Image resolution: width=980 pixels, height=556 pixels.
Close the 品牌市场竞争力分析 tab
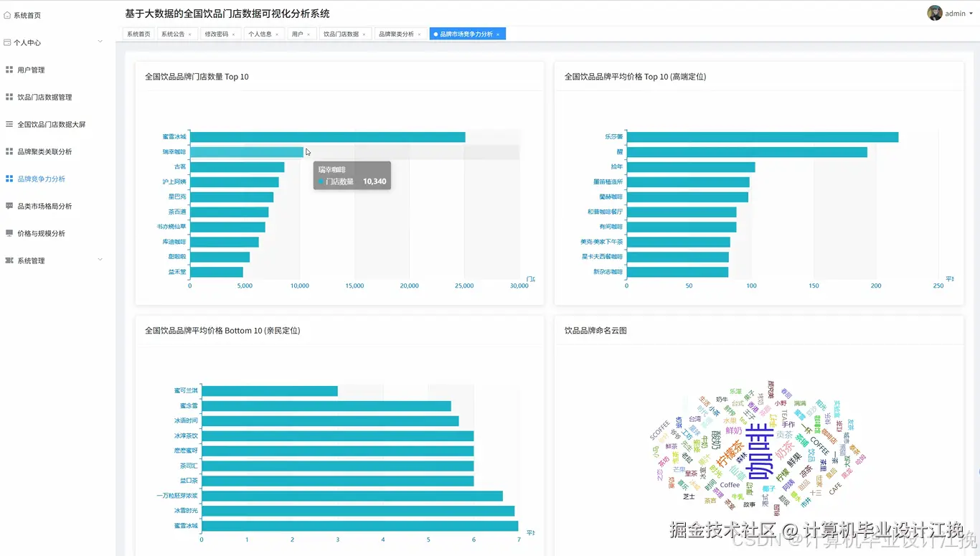coord(498,34)
